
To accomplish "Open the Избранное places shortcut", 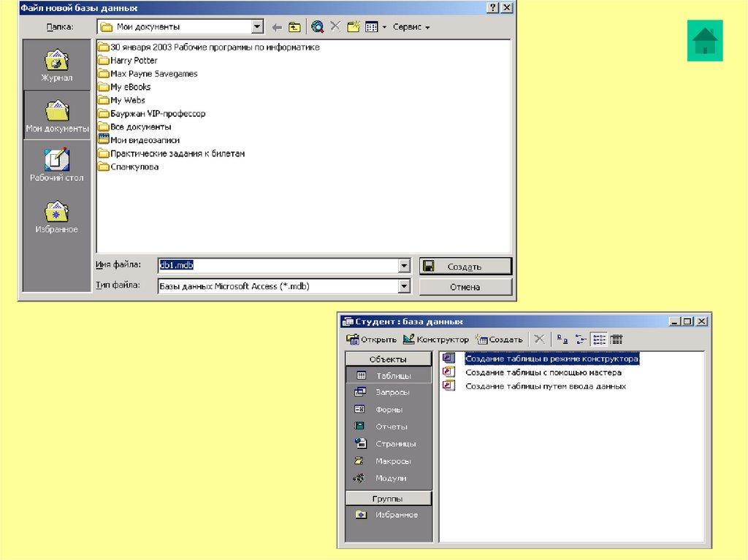I will pos(56,217).
